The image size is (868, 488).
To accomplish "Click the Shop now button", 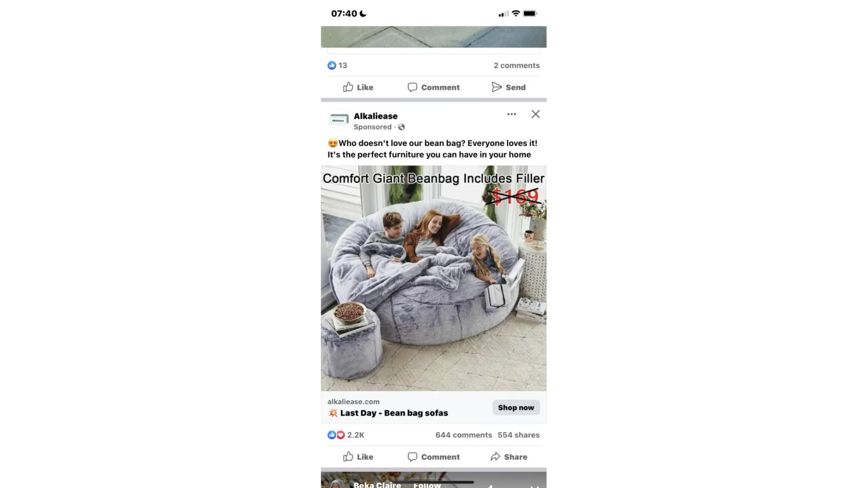I will [516, 407].
